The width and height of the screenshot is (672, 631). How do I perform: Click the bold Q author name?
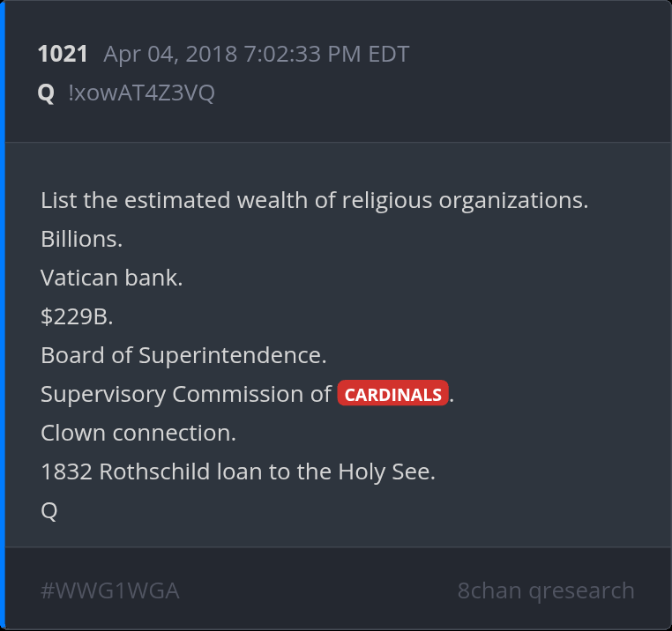point(46,93)
